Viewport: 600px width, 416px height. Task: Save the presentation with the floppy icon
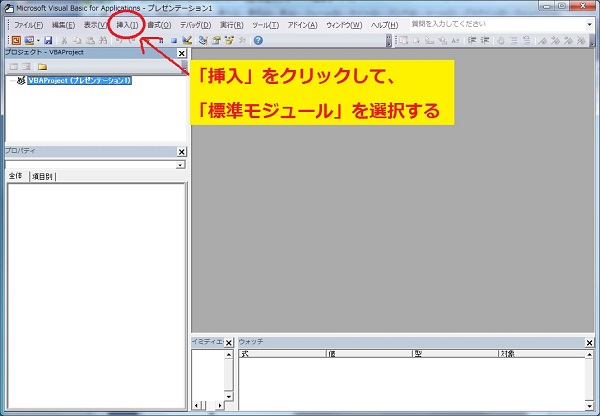(x=48, y=40)
